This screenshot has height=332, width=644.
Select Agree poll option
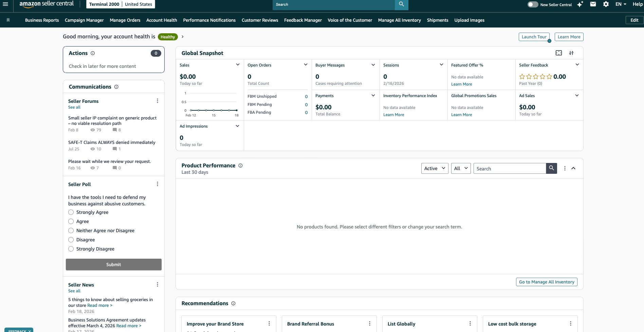71,221
